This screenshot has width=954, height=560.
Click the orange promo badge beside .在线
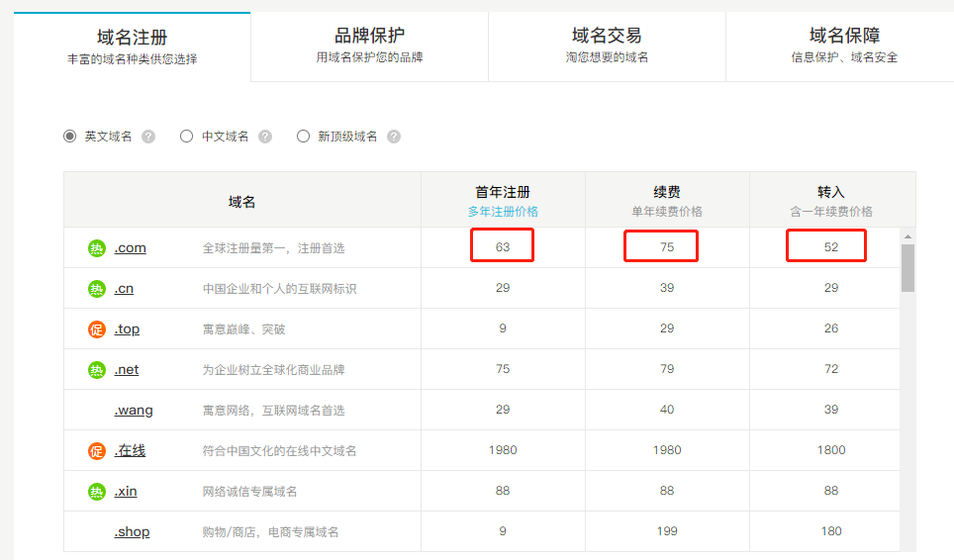tap(96, 451)
